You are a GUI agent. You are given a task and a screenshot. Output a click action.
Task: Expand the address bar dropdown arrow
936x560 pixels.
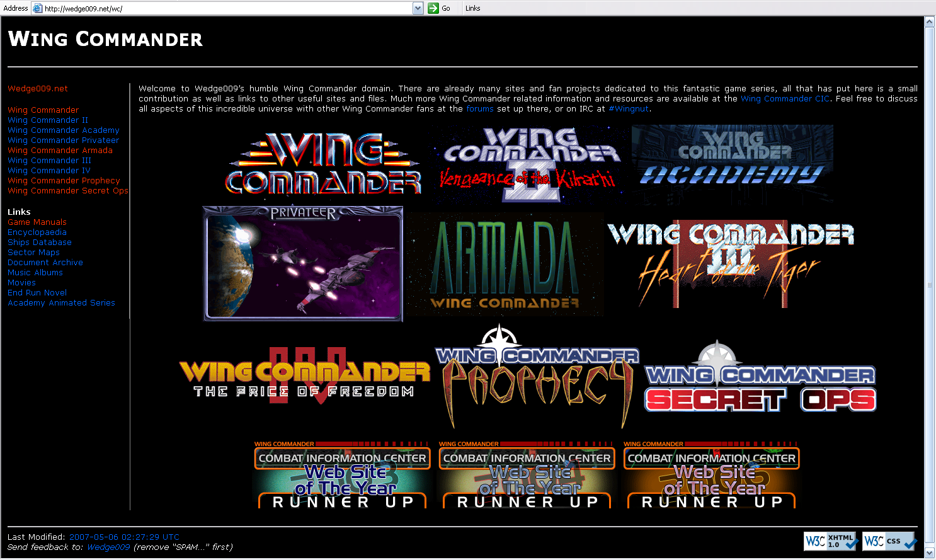(x=418, y=8)
